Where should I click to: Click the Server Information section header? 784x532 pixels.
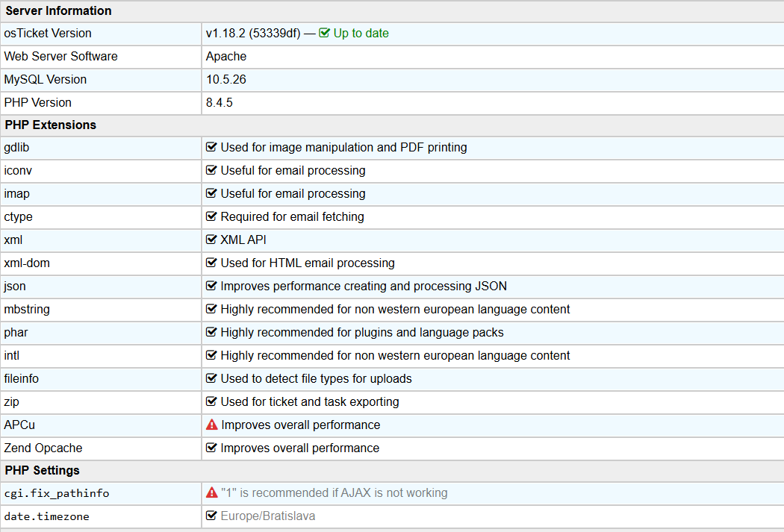pyautogui.click(x=58, y=11)
